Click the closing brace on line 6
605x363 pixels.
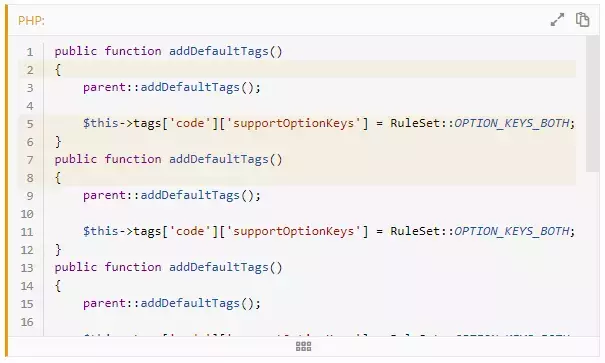58,142
